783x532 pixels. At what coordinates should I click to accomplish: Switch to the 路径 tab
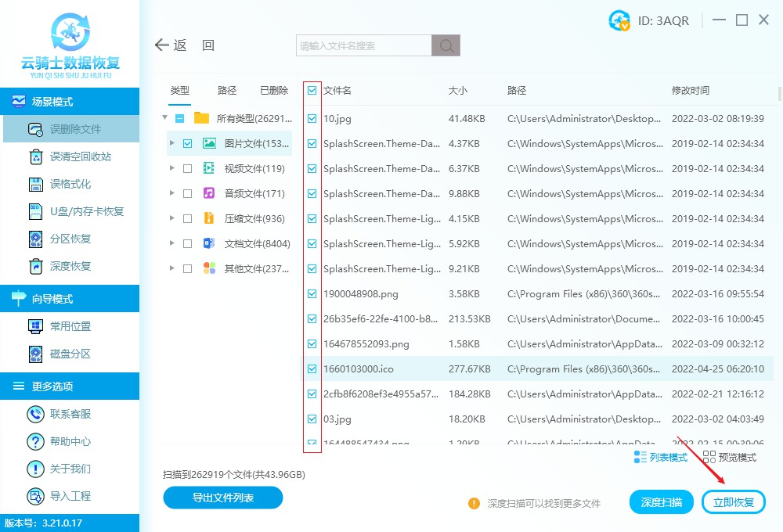pos(227,90)
